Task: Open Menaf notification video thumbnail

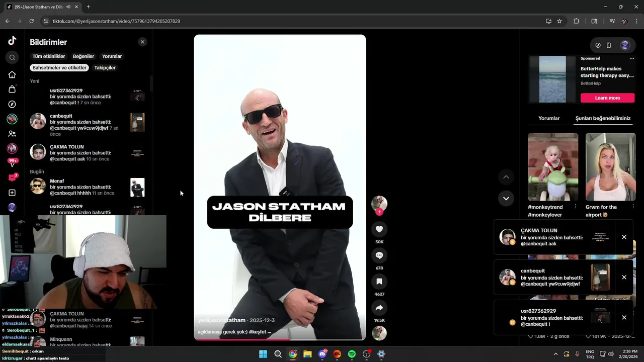Action: point(137,187)
